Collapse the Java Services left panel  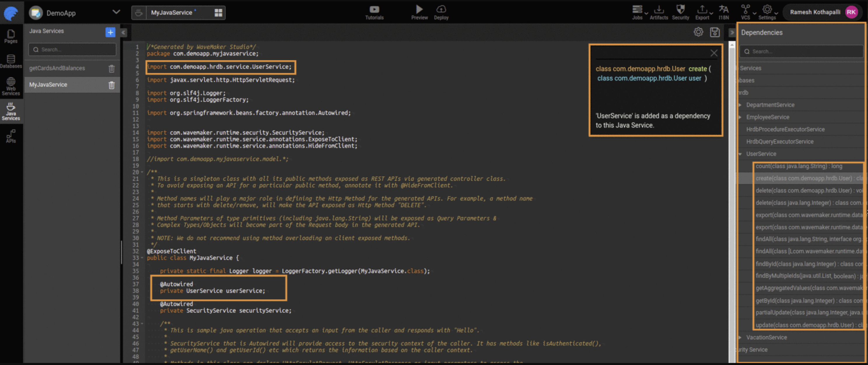(124, 32)
